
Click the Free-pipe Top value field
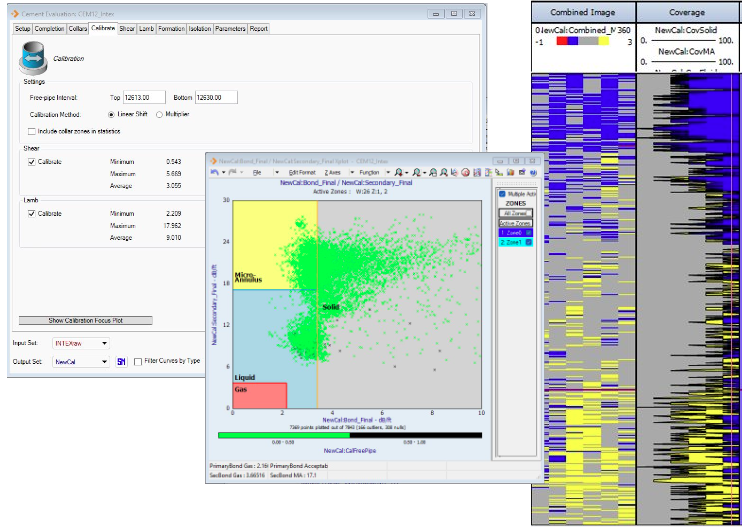click(x=145, y=98)
